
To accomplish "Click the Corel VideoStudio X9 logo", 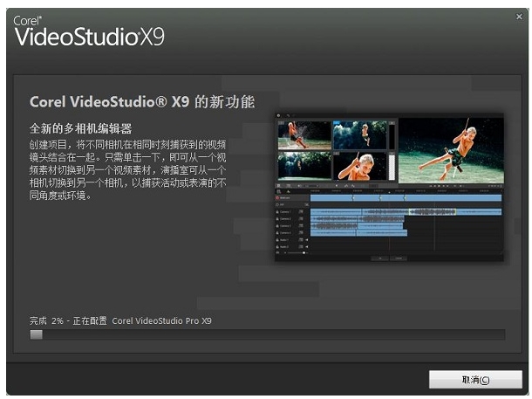I will (89, 31).
